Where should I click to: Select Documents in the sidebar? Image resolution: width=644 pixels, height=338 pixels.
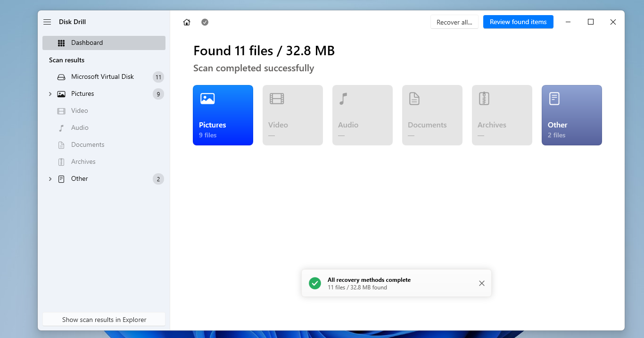pos(104,145)
